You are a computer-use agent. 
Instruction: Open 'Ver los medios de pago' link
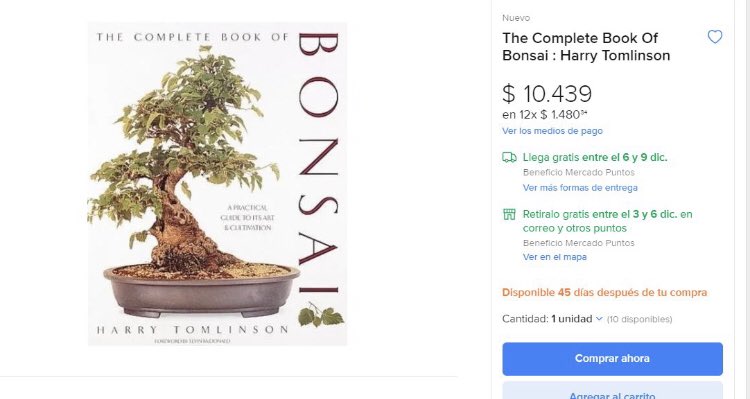point(552,131)
